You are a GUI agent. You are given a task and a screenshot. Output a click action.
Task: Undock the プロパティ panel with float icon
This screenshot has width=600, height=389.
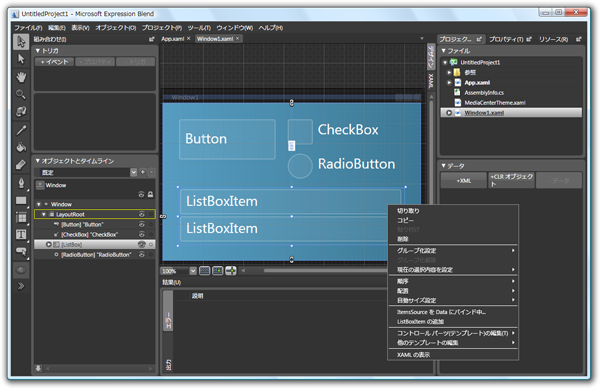[x=529, y=39]
